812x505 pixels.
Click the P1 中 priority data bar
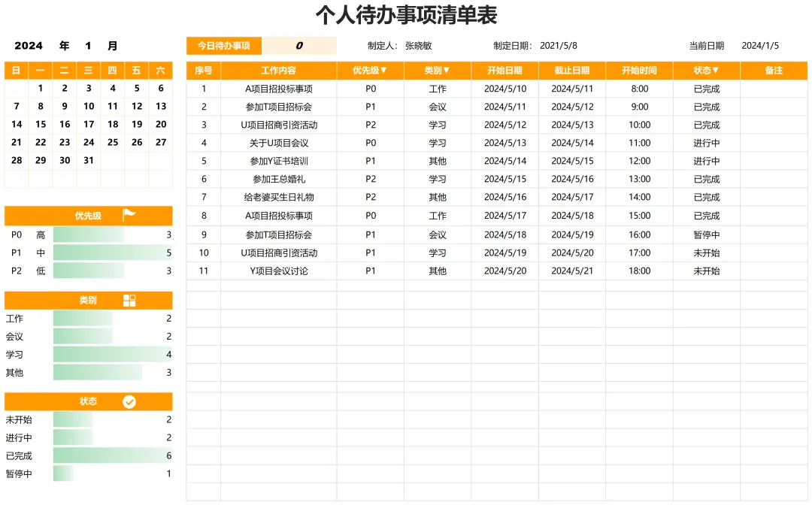[112, 252]
